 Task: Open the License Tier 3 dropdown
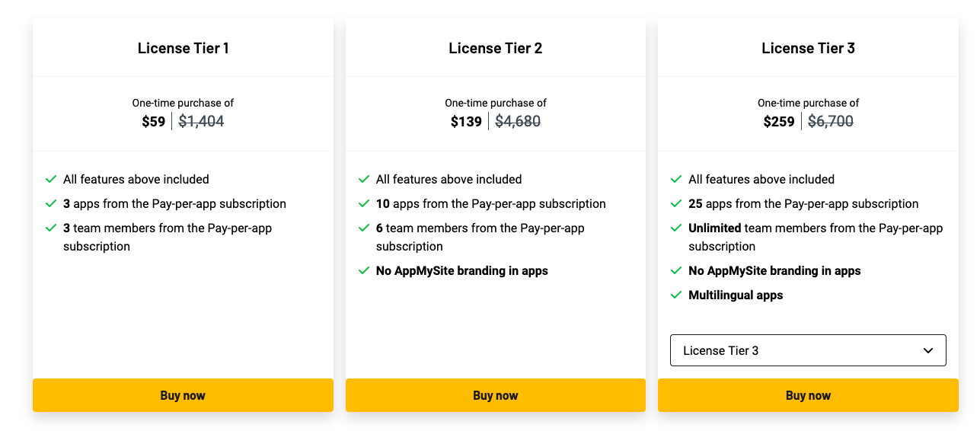pos(807,350)
